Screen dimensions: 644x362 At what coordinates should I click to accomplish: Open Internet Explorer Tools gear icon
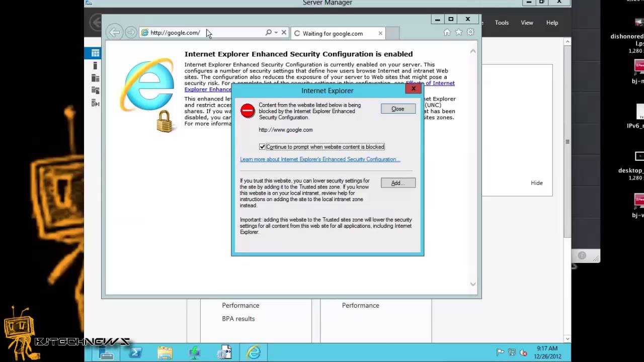click(470, 32)
